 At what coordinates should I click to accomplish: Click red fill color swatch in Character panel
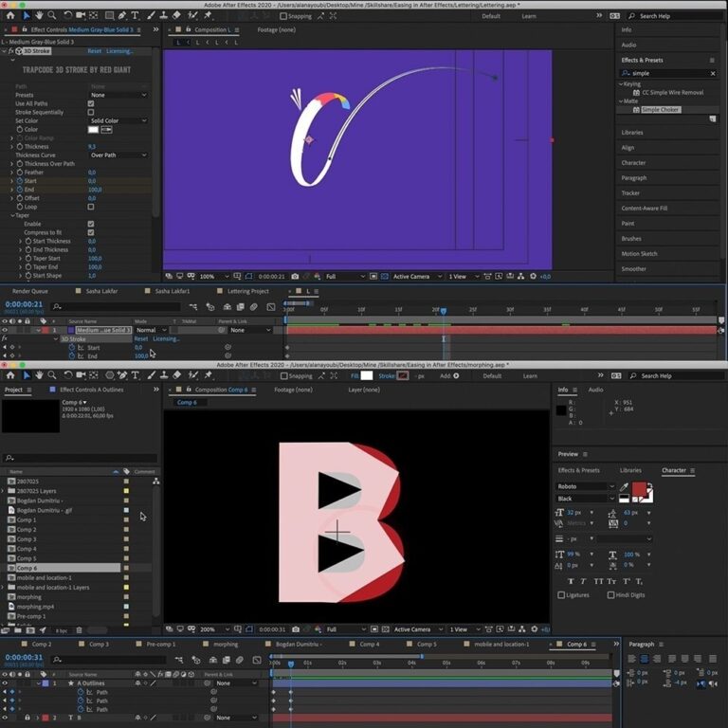point(639,489)
